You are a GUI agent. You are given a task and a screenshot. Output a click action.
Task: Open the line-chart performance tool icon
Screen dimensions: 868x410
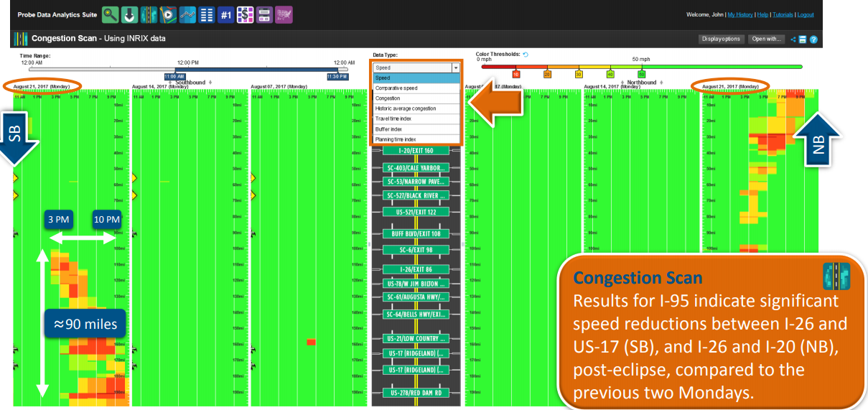188,14
